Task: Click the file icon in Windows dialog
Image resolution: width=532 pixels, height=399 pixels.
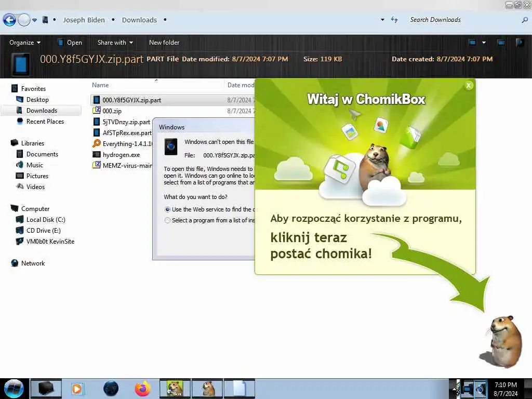Action: tap(171, 147)
